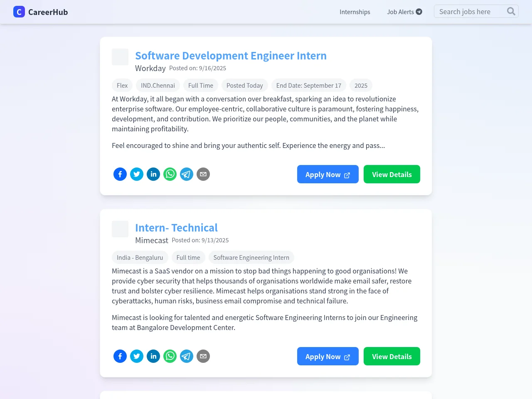Select the IND.Chennai tag
This screenshot has height=399, width=532.
coord(158,85)
